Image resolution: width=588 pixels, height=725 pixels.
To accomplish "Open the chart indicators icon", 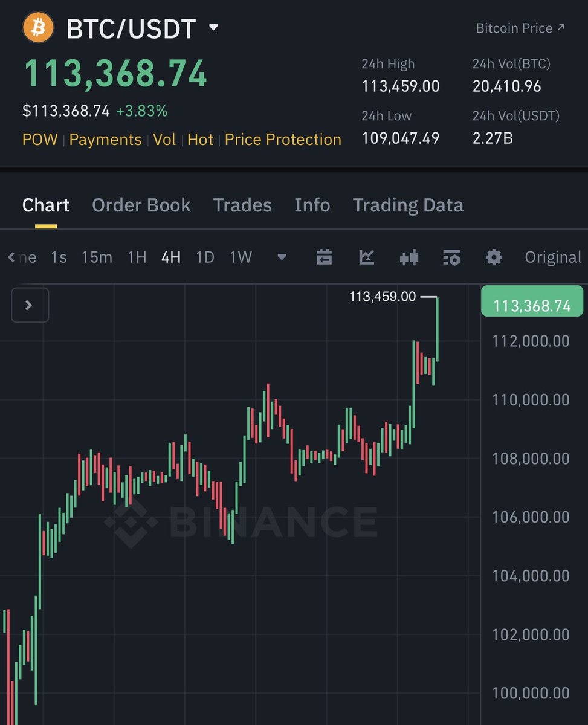I will tap(367, 257).
